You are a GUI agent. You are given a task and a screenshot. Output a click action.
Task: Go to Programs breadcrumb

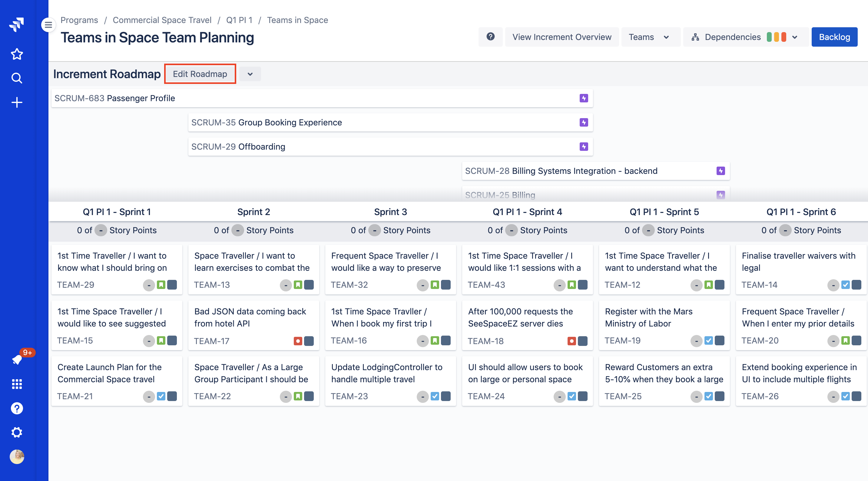(79, 20)
